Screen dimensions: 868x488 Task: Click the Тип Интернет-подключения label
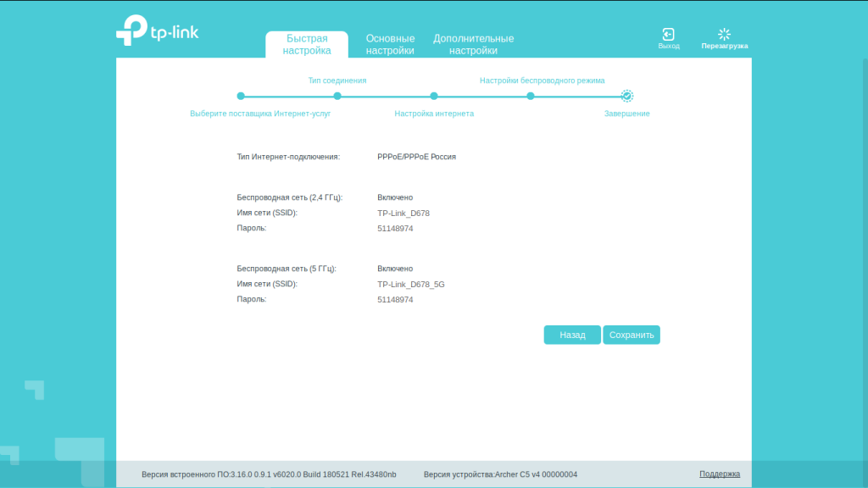pyautogui.click(x=288, y=157)
